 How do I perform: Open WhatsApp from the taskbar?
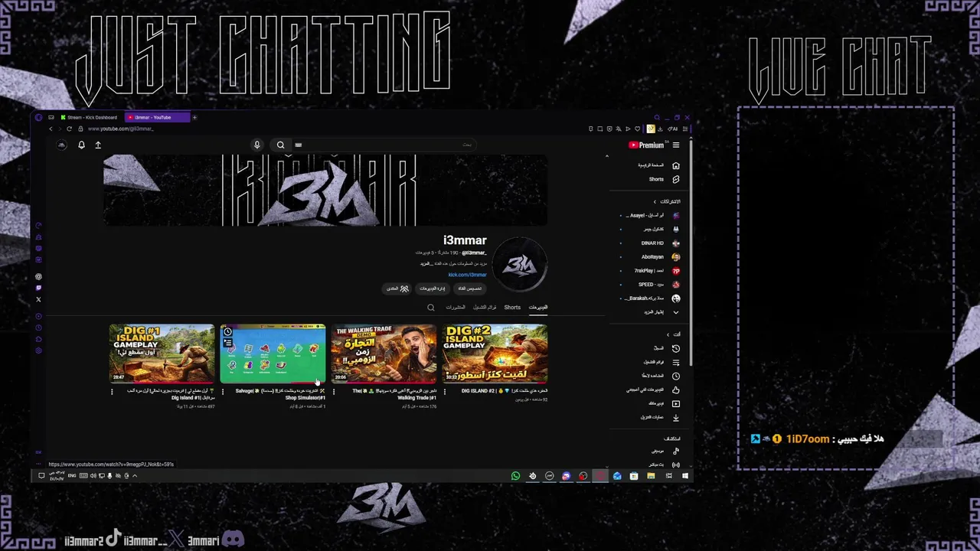tap(515, 476)
